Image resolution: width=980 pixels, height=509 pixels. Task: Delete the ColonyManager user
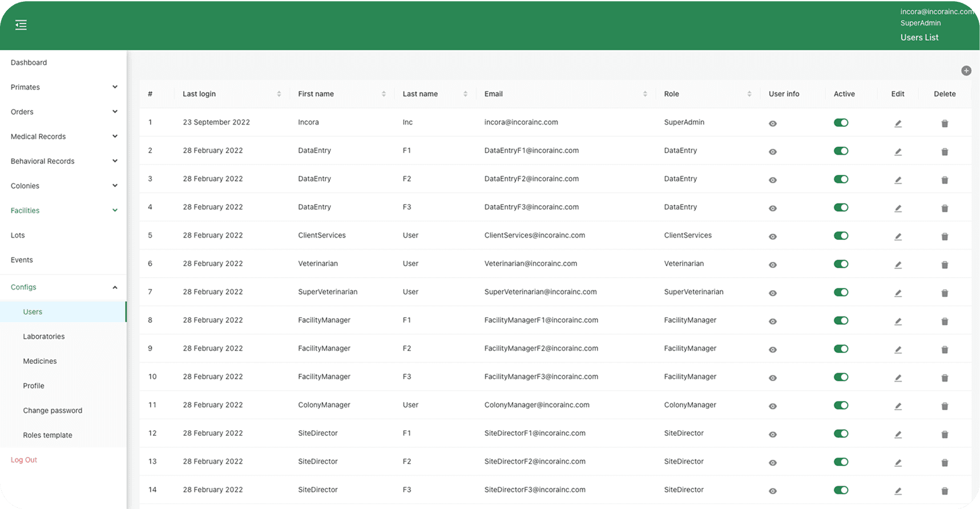tap(944, 406)
